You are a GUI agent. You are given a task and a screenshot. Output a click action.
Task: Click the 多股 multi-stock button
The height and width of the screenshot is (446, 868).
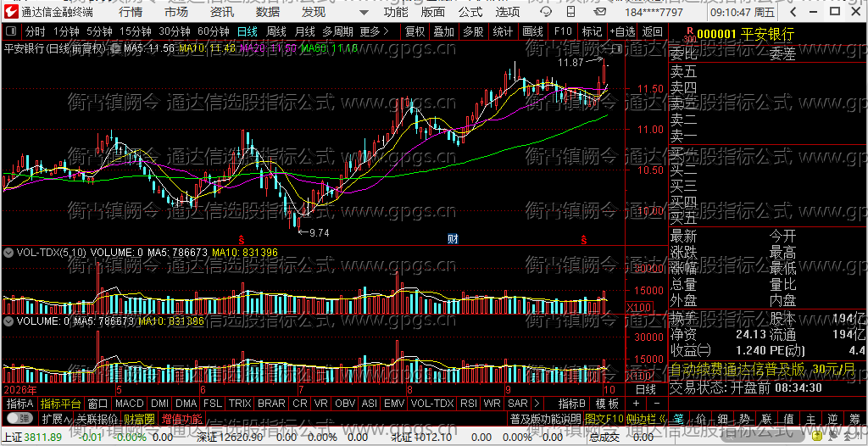click(x=473, y=31)
